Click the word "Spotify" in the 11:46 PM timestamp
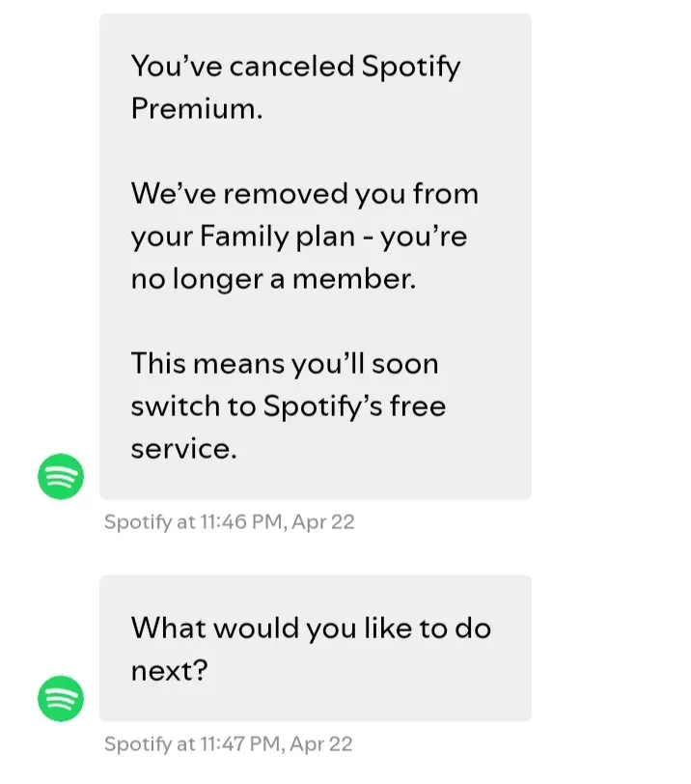The width and height of the screenshot is (691, 784). click(138, 522)
